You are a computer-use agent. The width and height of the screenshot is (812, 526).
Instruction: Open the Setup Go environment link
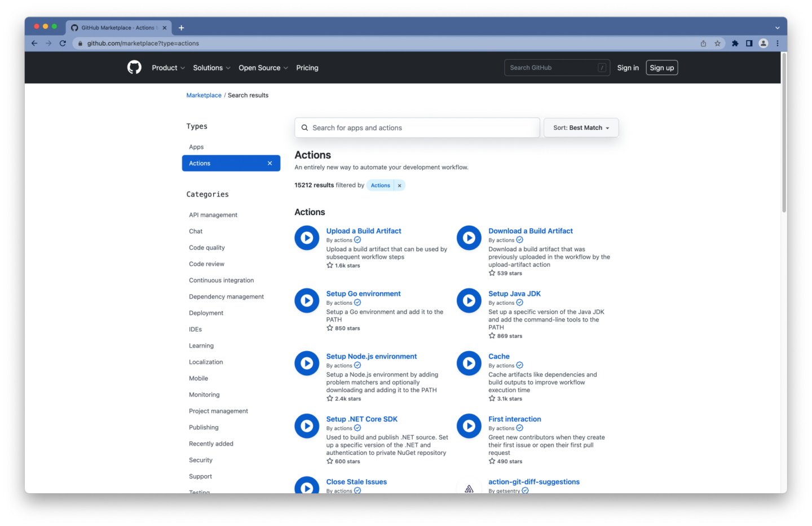(x=363, y=293)
